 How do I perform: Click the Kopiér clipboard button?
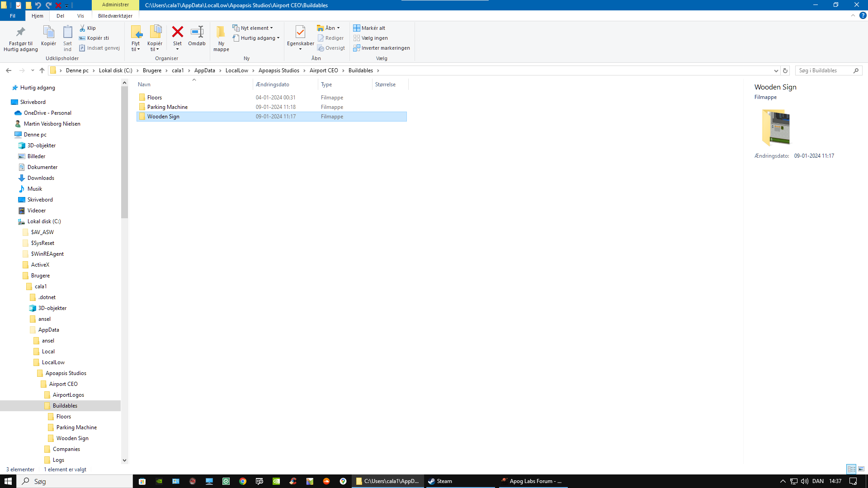pyautogui.click(x=48, y=36)
